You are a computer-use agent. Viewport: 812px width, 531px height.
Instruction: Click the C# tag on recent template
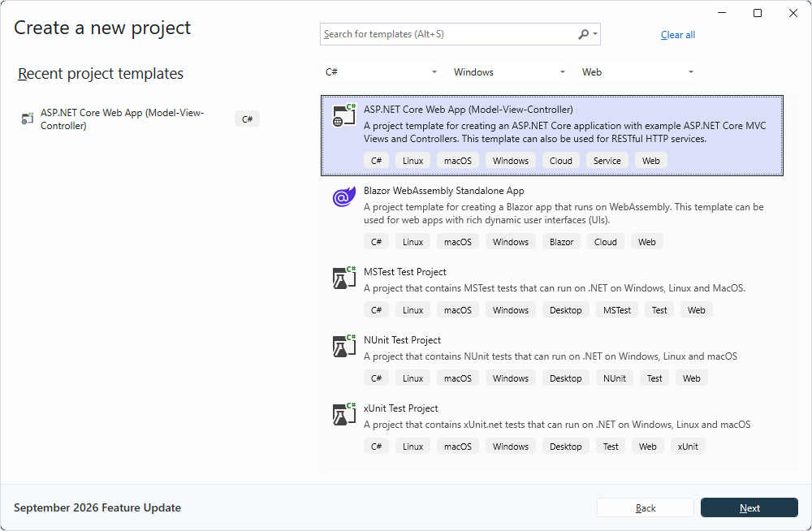[247, 119]
